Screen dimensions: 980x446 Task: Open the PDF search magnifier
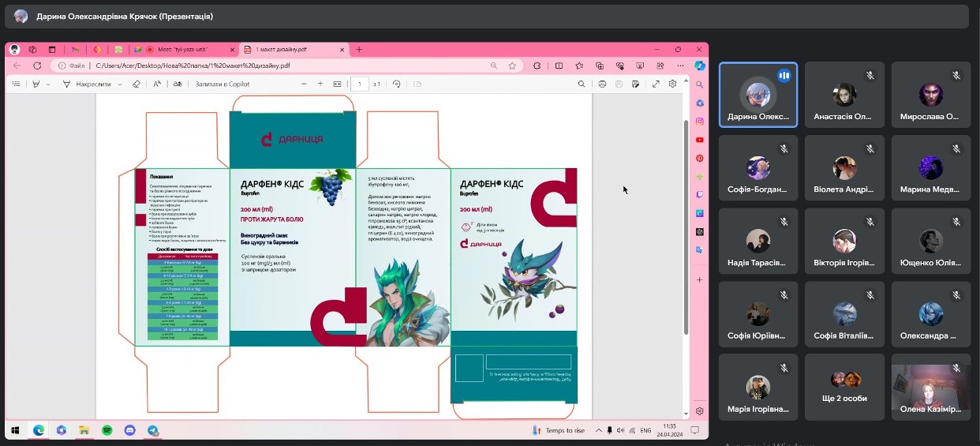click(x=582, y=84)
